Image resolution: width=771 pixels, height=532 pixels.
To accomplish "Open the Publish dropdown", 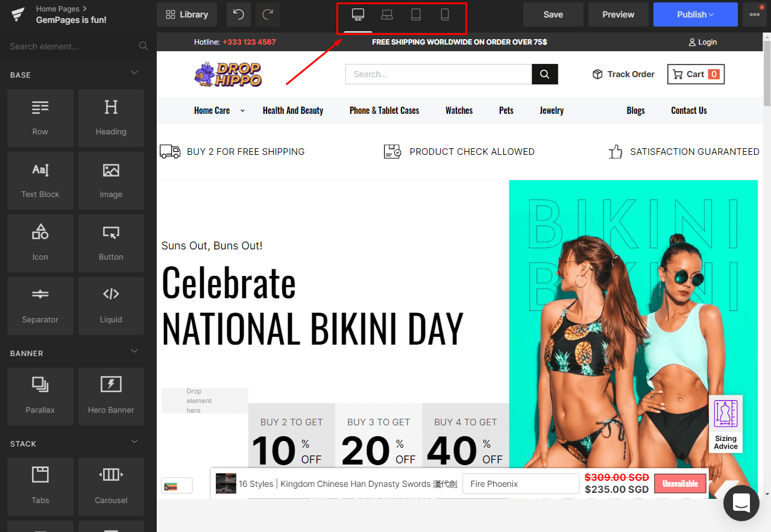I will [696, 14].
